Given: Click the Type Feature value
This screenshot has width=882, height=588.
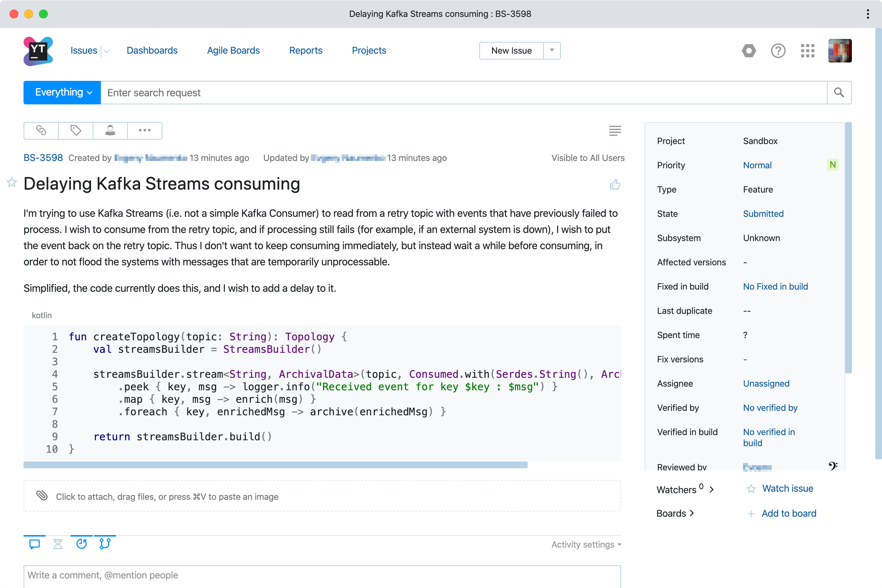Looking at the screenshot, I should click(758, 190).
